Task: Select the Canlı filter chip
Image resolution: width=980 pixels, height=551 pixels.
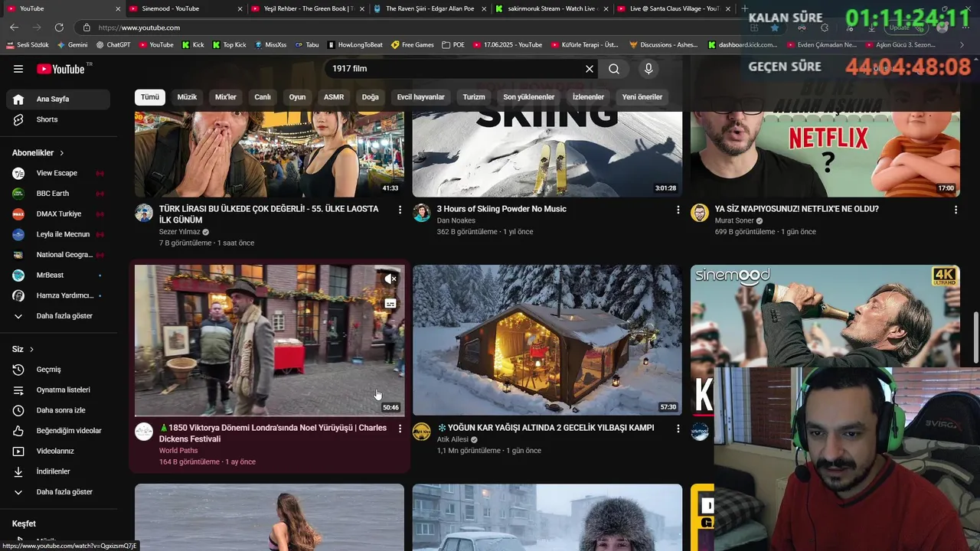Action: pyautogui.click(x=263, y=97)
